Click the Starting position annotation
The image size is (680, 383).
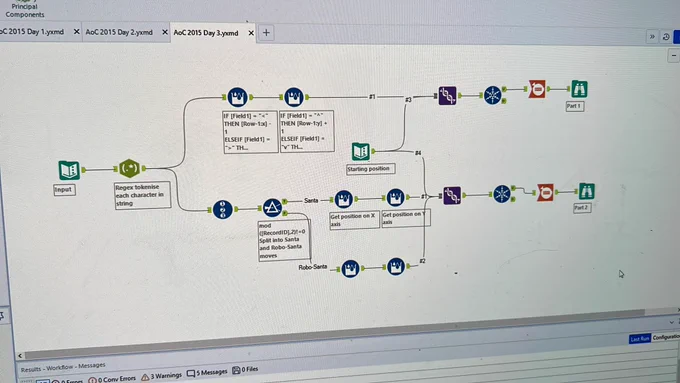[370, 169]
